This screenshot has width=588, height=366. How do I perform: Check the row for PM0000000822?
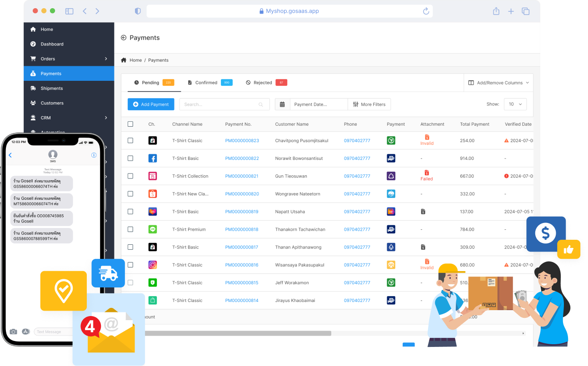tap(130, 158)
